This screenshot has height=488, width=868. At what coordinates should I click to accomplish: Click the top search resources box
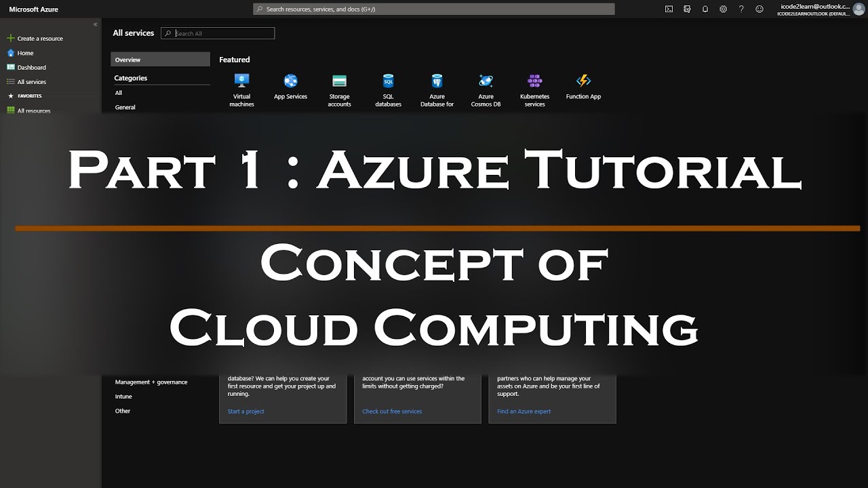[434, 9]
